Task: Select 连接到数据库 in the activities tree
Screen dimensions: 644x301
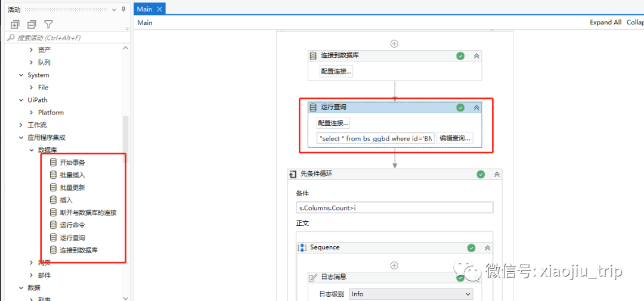Action: click(x=79, y=250)
